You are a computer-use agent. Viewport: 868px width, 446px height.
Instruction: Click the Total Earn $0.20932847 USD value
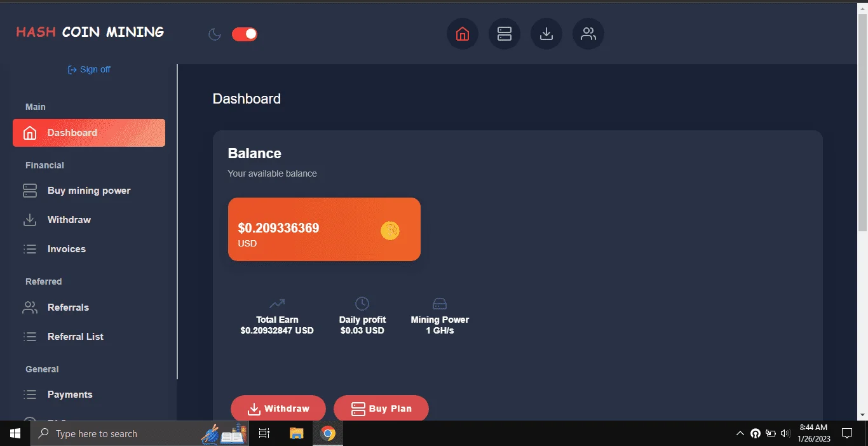tap(277, 330)
